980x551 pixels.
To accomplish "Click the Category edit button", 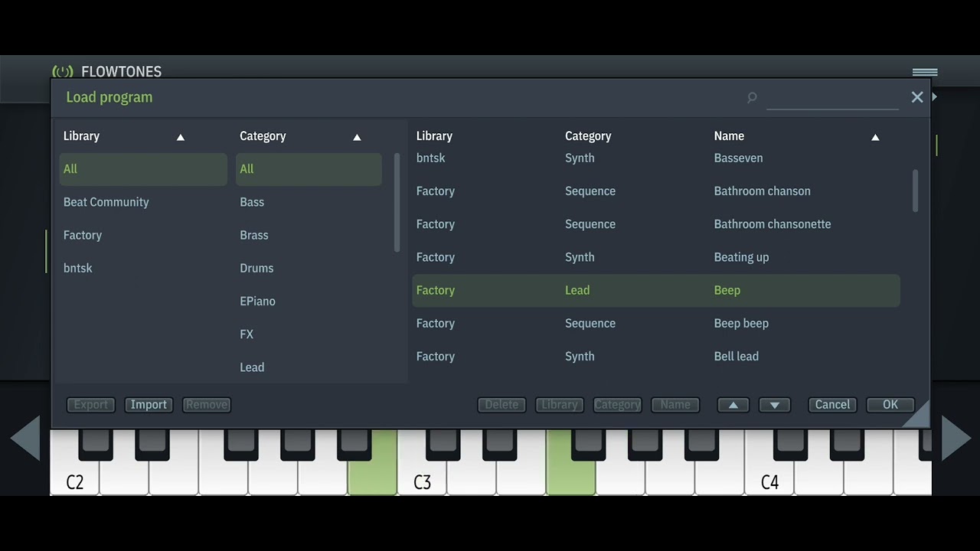I will [617, 405].
